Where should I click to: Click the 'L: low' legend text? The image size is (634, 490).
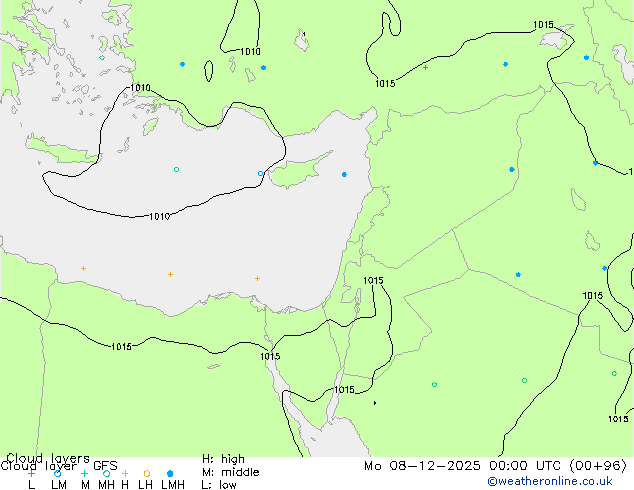[x=219, y=484]
